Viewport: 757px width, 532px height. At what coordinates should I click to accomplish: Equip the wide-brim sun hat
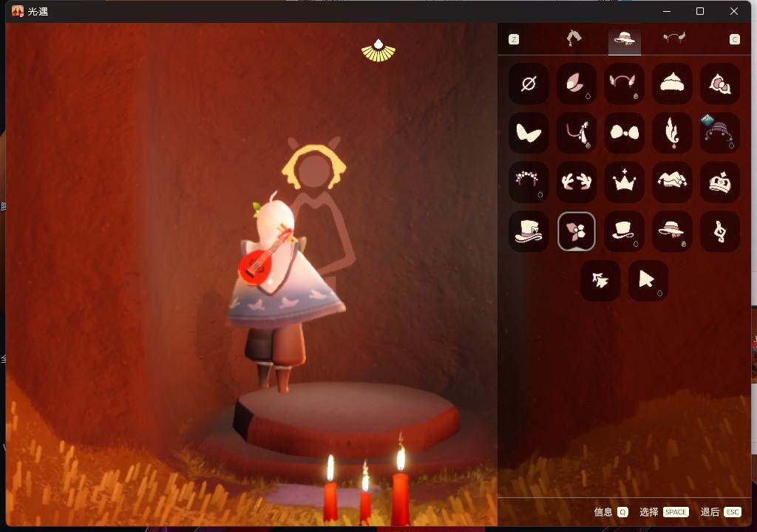pos(672,231)
